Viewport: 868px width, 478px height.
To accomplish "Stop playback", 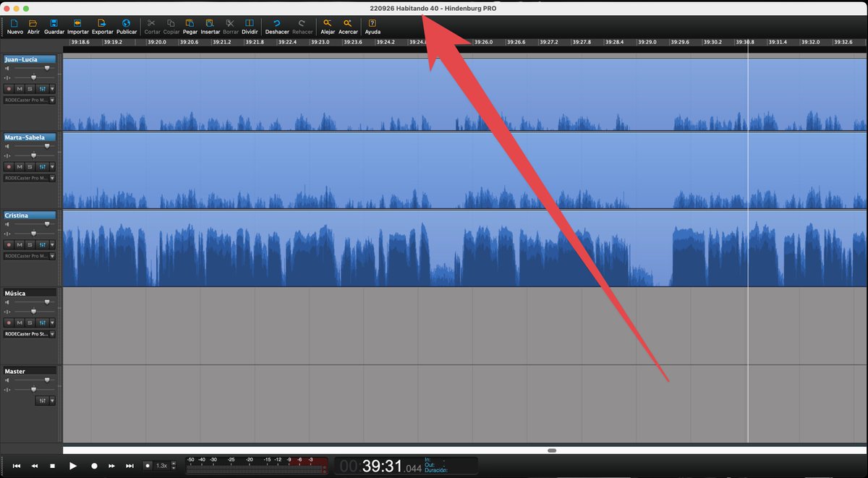I will [x=52, y=466].
